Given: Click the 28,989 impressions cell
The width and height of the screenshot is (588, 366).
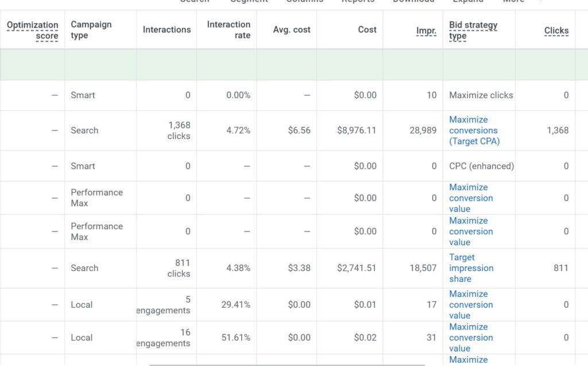Looking at the screenshot, I should tap(422, 130).
